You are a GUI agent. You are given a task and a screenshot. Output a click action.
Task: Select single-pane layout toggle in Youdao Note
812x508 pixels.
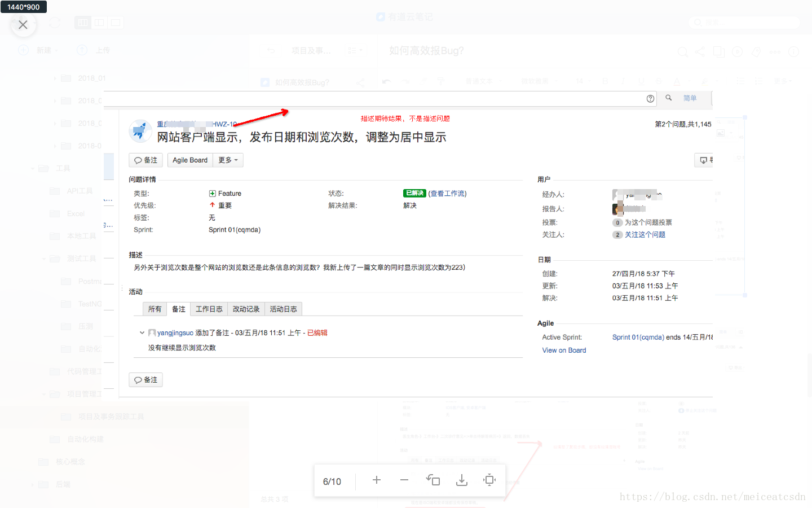(x=116, y=23)
